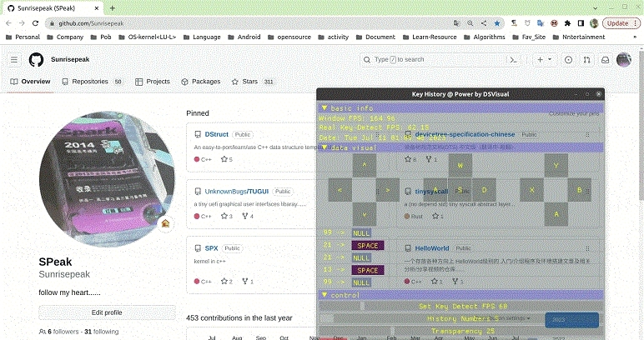Click the Chrome Update button

click(617, 23)
